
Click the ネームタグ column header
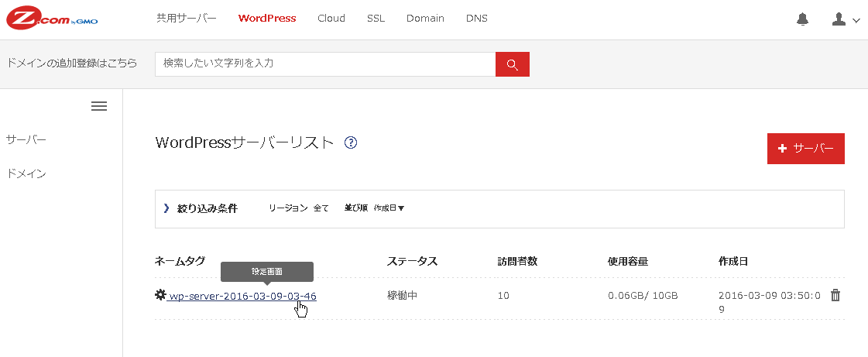[180, 261]
